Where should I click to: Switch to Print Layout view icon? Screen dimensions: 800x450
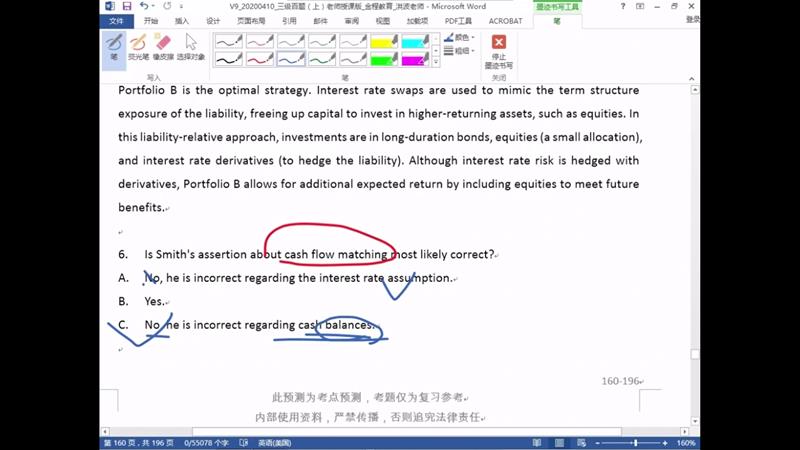click(559, 443)
